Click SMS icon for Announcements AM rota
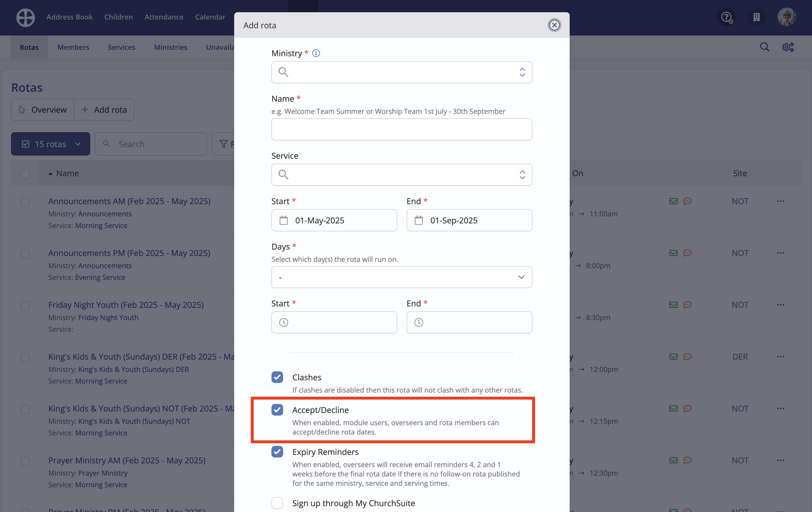The height and width of the screenshot is (512, 812). coord(687,201)
